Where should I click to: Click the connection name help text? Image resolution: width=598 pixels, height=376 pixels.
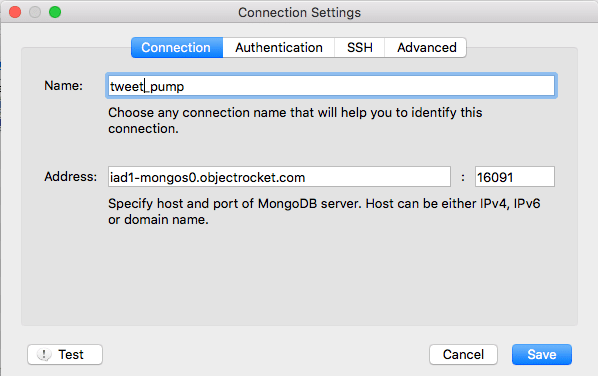[x=295, y=121]
